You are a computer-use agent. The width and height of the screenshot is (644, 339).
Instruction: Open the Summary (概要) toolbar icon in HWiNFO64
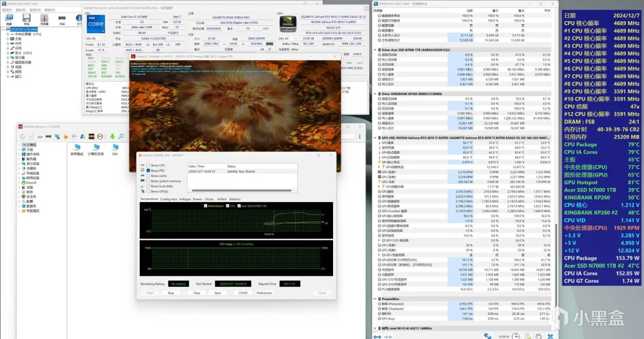point(9,19)
